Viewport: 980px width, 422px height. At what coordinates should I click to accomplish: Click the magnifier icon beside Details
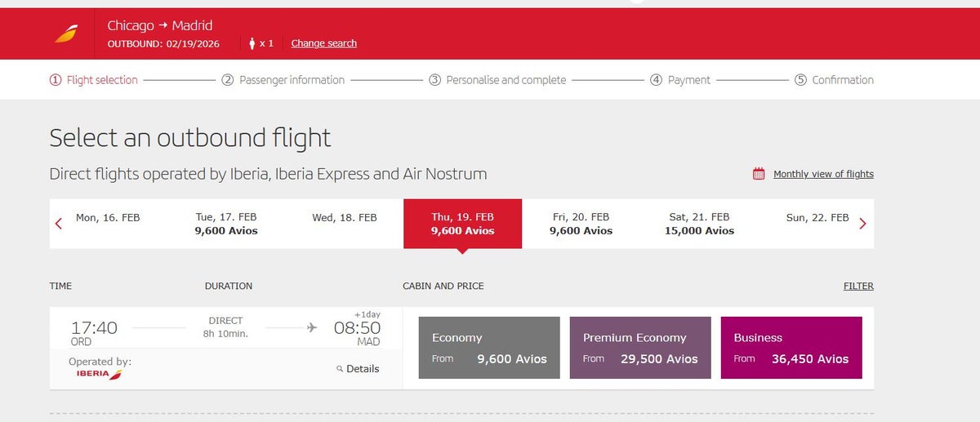click(x=340, y=369)
